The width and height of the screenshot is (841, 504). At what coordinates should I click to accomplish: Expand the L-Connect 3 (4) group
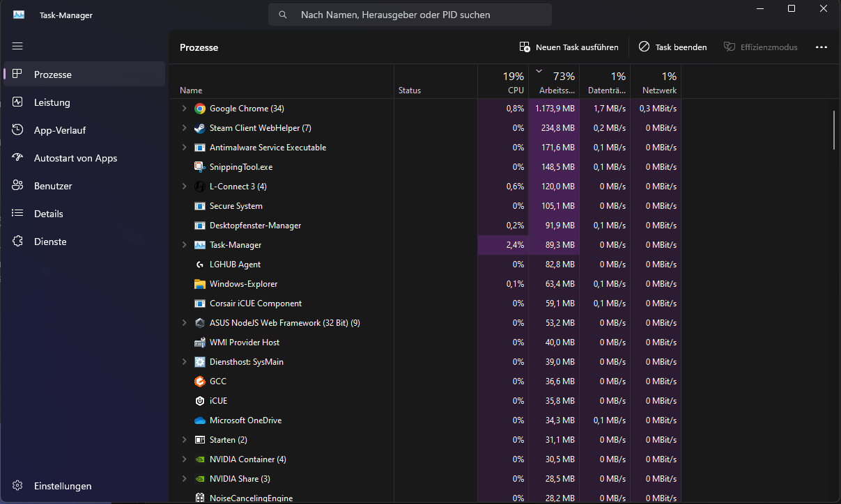coord(184,187)
